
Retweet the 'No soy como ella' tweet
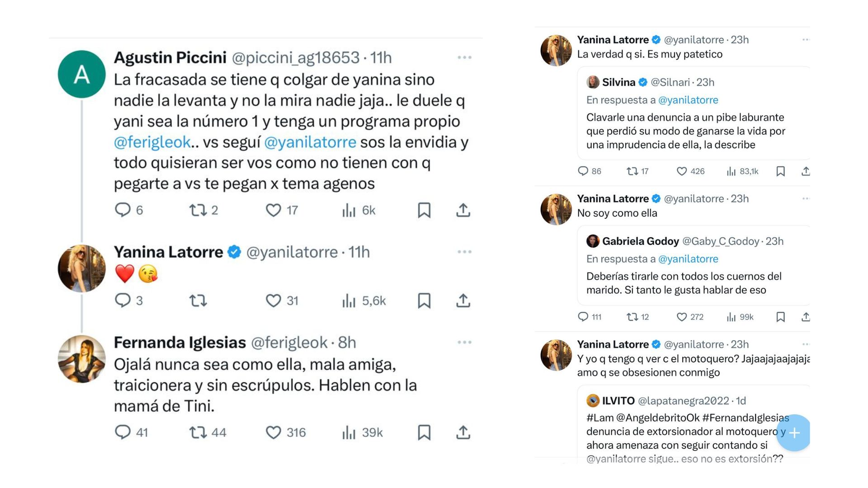[x=632, y=317]
